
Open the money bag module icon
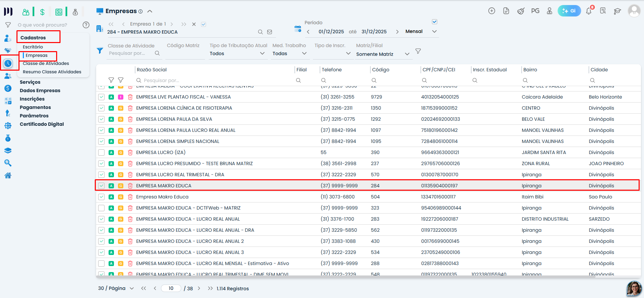tap(75, 12)
